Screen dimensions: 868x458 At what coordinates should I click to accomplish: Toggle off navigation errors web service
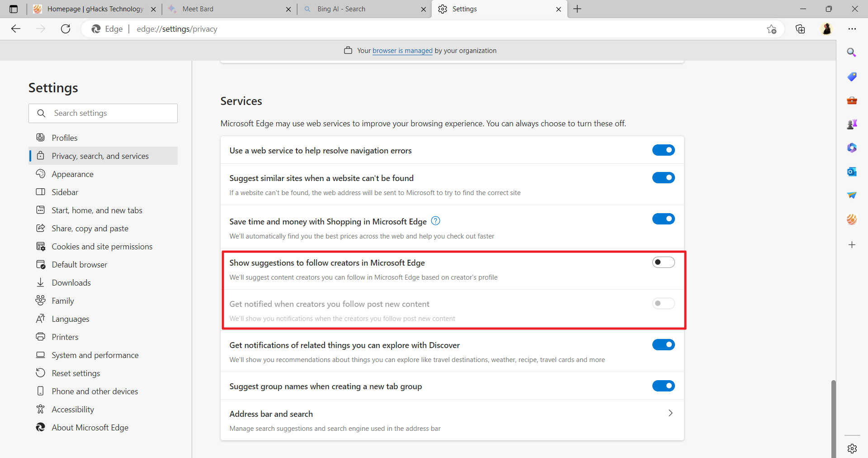coord(663,150)
